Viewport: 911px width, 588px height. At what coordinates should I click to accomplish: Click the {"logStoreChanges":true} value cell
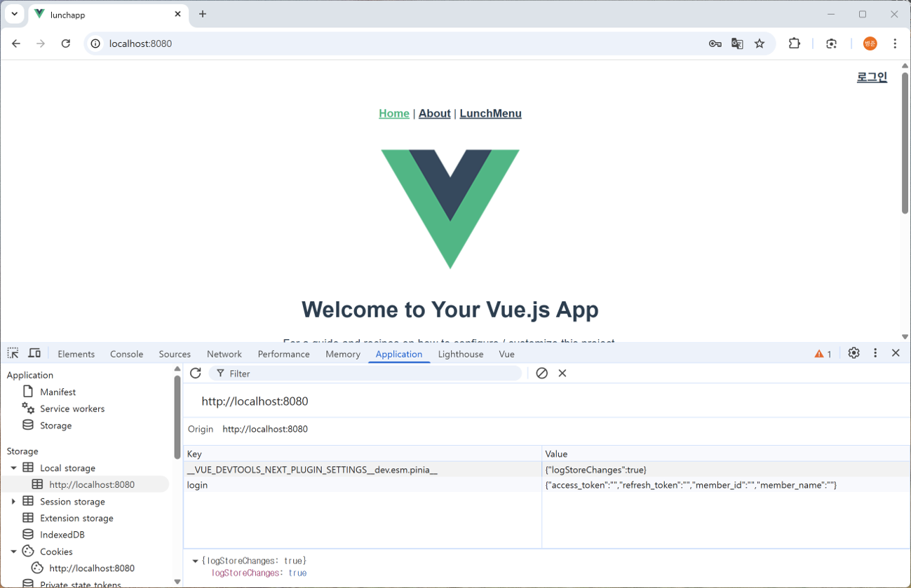click(726, 470)
